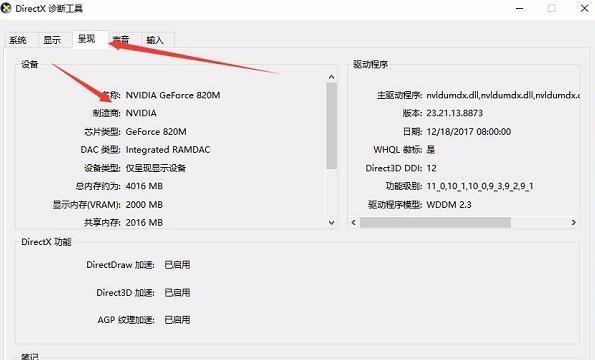Screen dimensions: 595x360
Task: Click the driver version 23.21.13.8873 value
Action: [455, 113]
